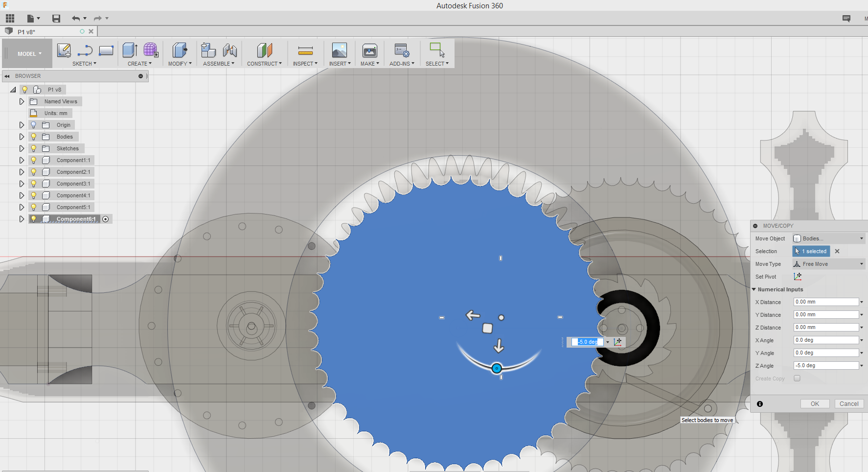Viewport: 868px width, 472px height.
Task: Clear the selection with X button
Action: coord(837,251)
